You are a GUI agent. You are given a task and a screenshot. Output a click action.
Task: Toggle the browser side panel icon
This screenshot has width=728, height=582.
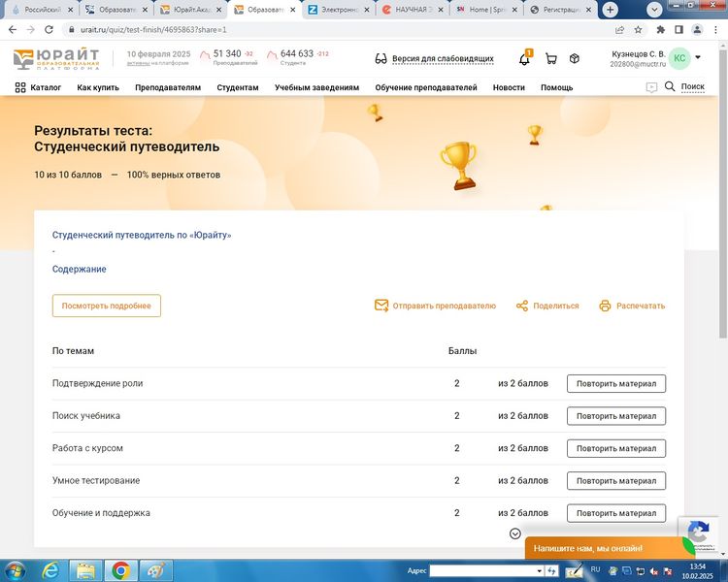tap(678, 30)
